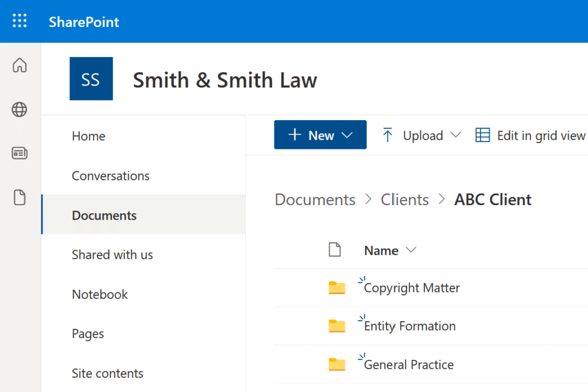Click the Entity Formation folder icon

click(337, 326)
